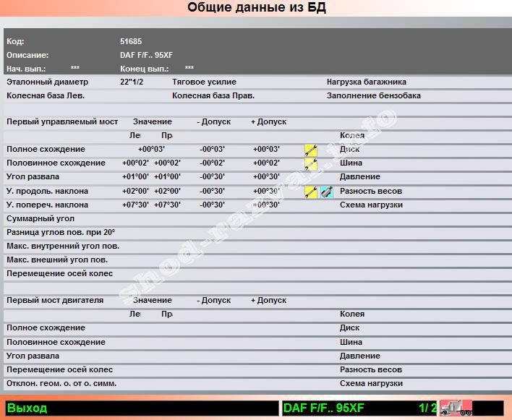Click the yellow wrench icon beside Разность весов

[311, 192]
